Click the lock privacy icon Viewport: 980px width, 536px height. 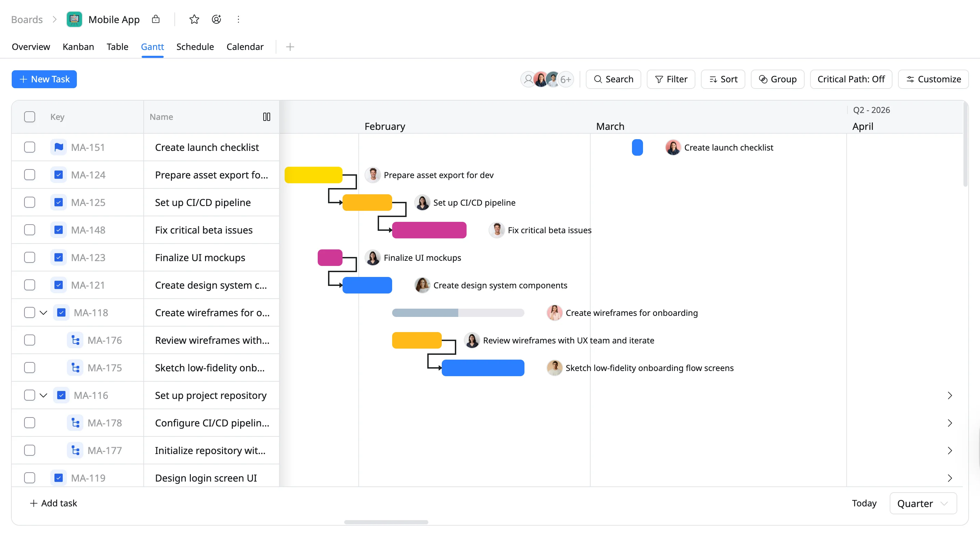point(156,19)
